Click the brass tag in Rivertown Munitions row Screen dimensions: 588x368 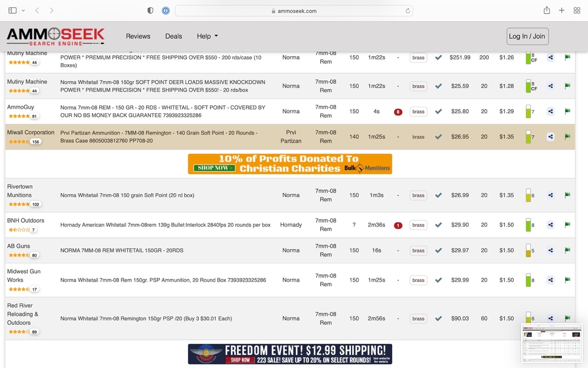(x=418, y=195)
